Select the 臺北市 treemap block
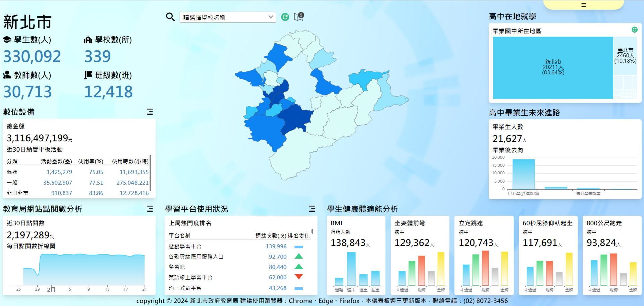 [625, 55]
